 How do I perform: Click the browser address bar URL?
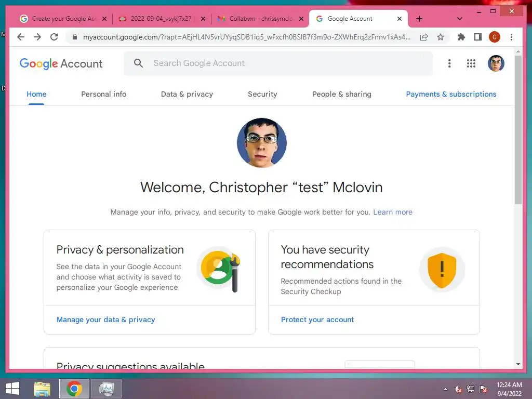(247, 37)
